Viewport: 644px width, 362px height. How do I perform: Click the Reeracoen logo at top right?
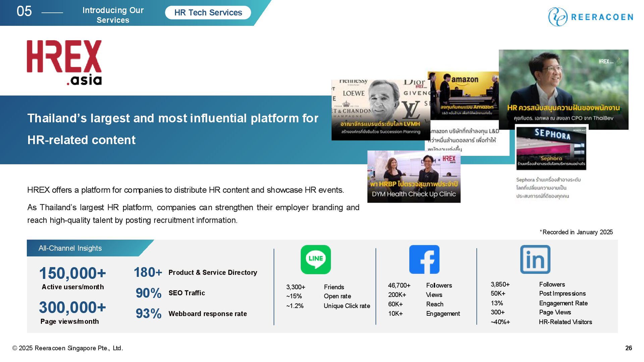pos(591,17)
